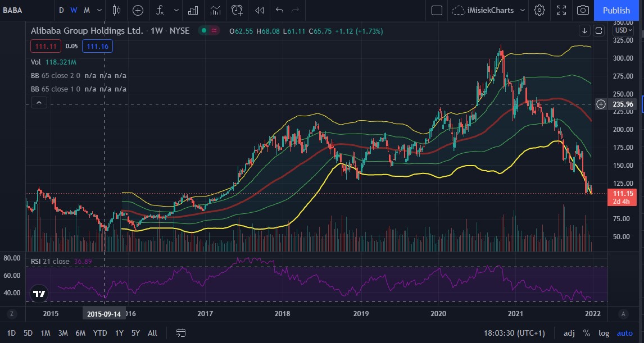Click the compare or add symbol icon
The width and height of the screenshot is (644, 343).
[x=138, y=10]
